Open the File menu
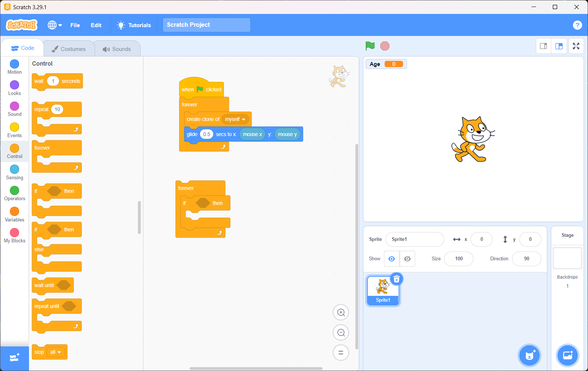The image size is (588, 371). (x=75, y=25)
